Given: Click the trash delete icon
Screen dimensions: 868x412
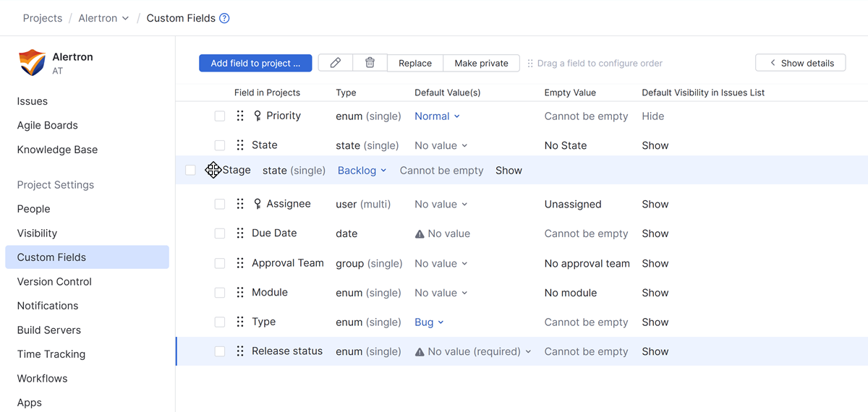Looking at the screenshot, I should click(370, 63).
